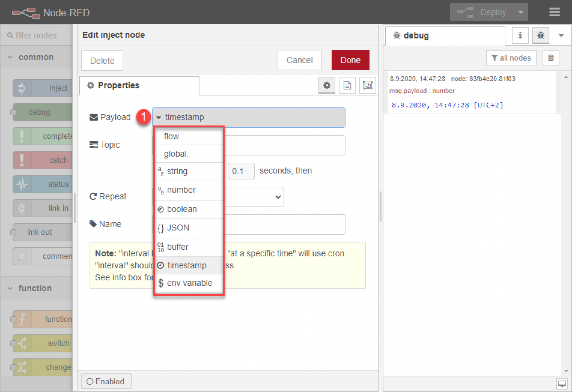Filter debug by all nodes
572x392 pixels.
pos(511,58)
